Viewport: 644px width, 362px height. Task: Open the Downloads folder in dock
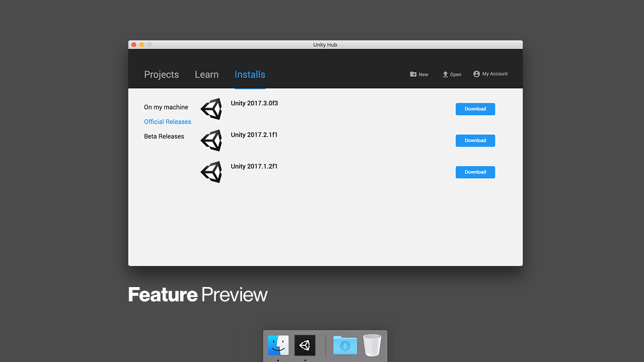pyautogui.click(x=345, y=345)
